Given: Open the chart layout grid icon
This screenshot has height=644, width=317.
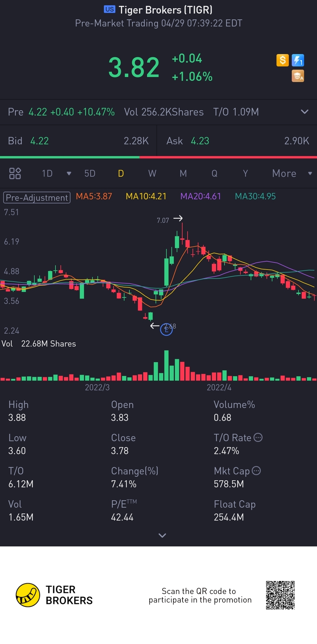Looking at the screenshot, I should [x=15, y=173].
